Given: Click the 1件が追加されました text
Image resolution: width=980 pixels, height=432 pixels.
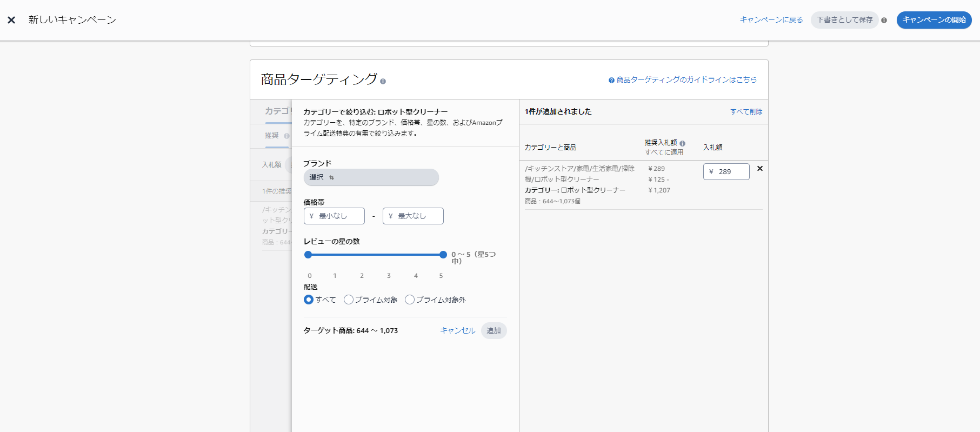Looking at the screenshot, I should point(558,111).
